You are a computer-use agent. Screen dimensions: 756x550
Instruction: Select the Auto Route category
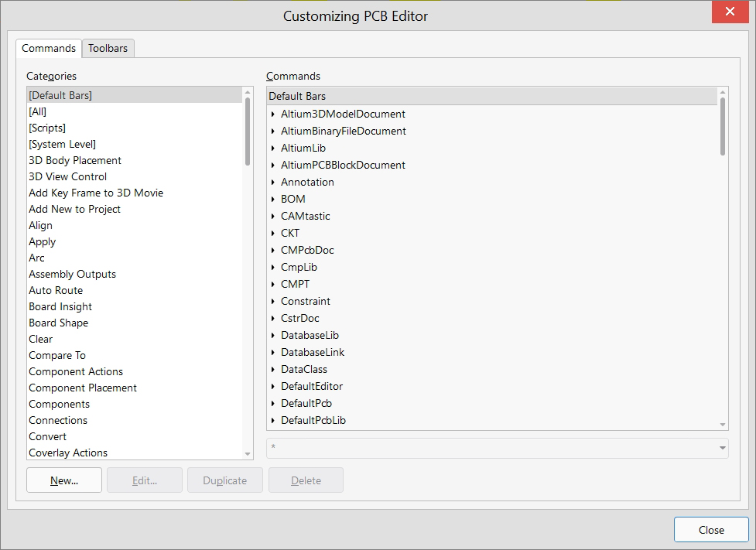pos(135,291)
